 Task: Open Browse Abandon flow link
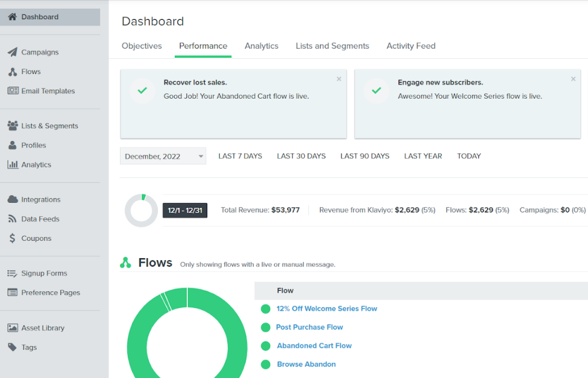tap(306, 364)
